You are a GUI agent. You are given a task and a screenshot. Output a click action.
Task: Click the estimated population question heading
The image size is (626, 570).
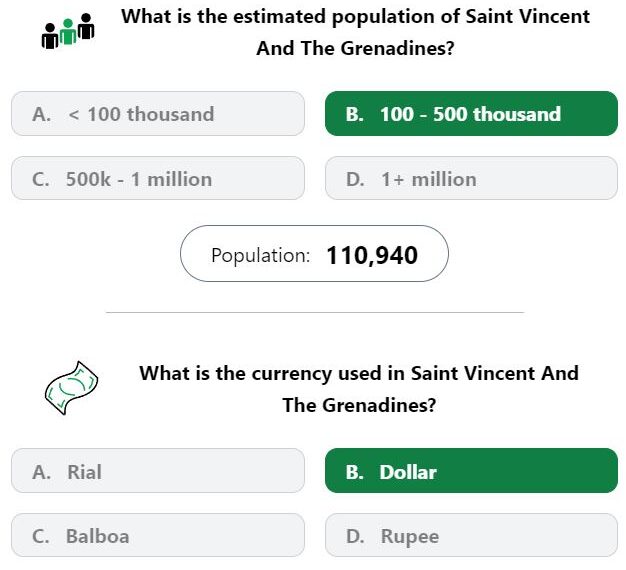tap(355, 33)
